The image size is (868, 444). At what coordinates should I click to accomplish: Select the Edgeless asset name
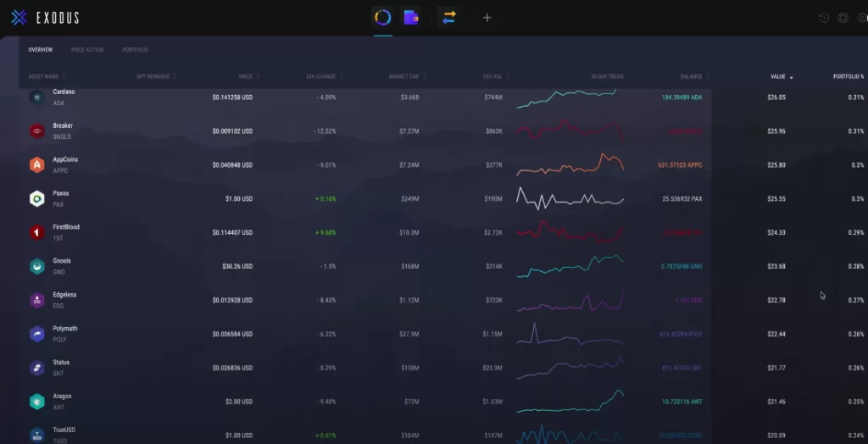click(64, 295)
